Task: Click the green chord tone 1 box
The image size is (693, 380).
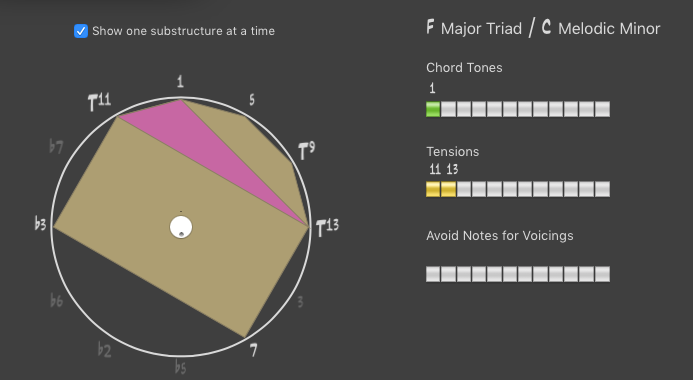Action: coord(433,109)
